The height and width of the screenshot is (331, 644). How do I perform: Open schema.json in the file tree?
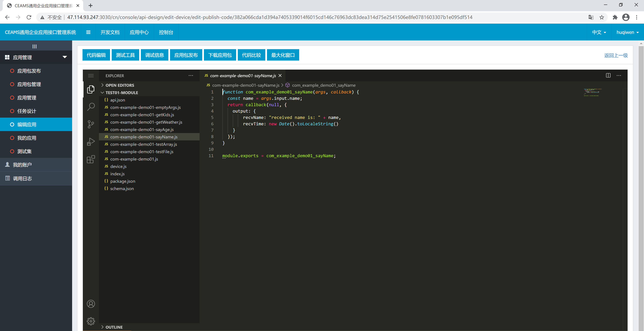coord(149,189)
